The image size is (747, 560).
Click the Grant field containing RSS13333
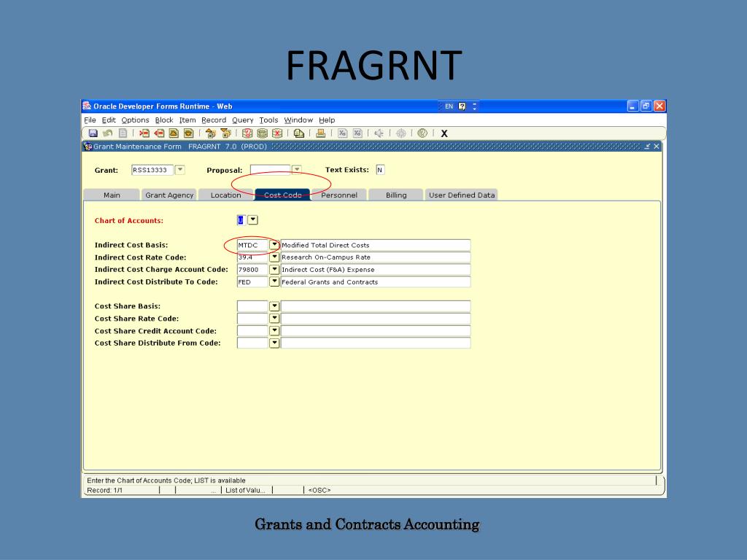click(152, 170)
